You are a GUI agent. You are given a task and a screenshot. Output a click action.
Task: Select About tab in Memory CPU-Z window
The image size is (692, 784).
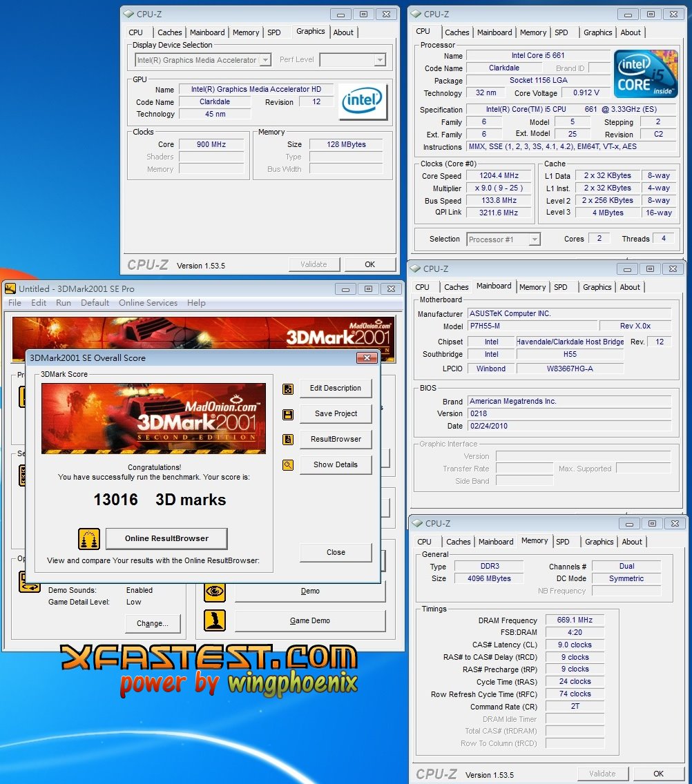[632, 542]
